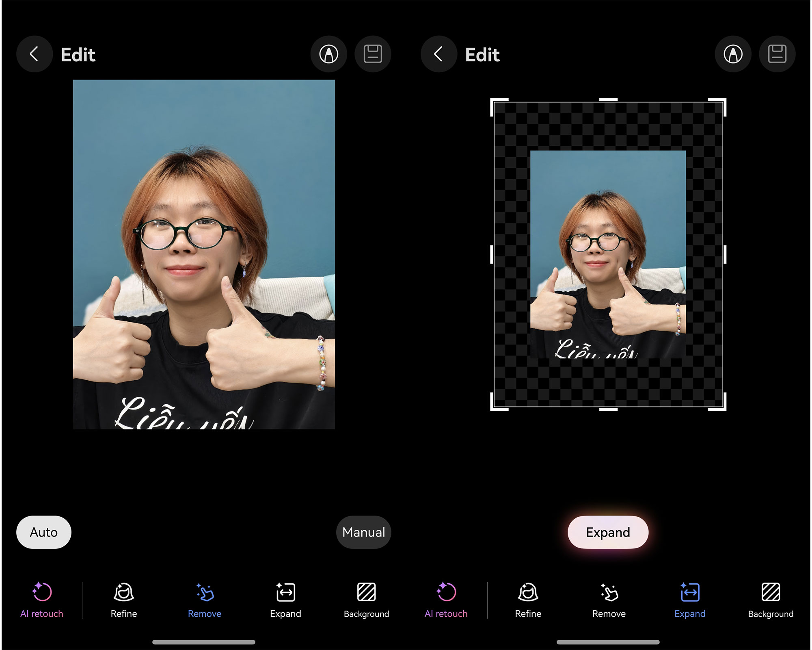Choose Manual removal mode
Screen dimensions: 812x650
point(364,532)
